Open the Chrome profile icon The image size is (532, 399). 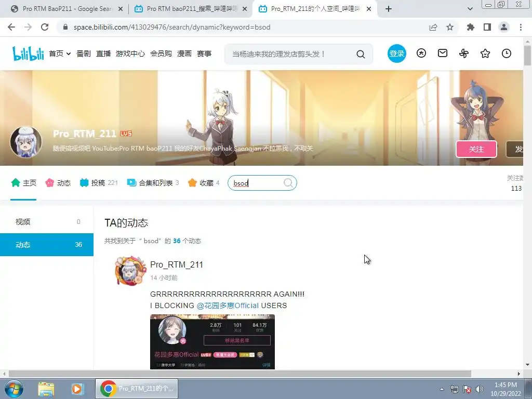click(504, 27)
